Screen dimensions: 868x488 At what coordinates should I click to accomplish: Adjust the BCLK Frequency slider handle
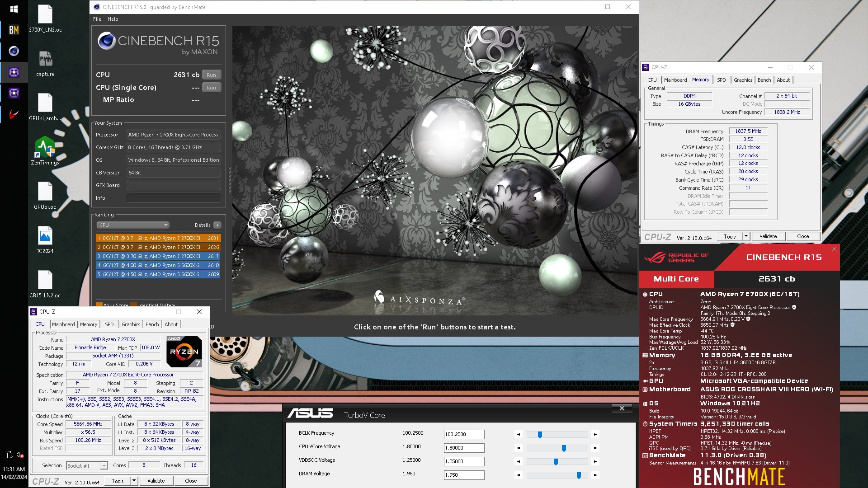coord(540,435)
